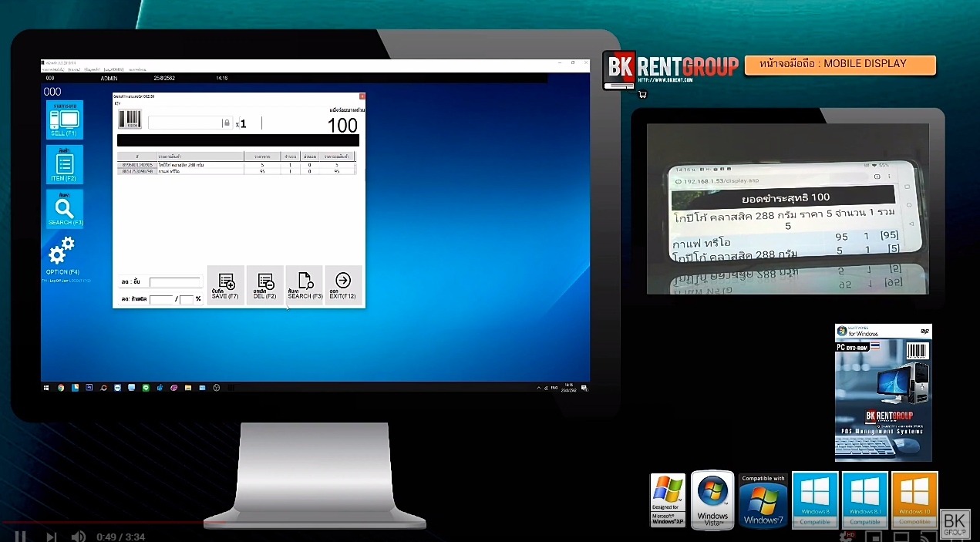Click the per-item discount field 'ลด : ชิ้น'

(x=175, y=283)
